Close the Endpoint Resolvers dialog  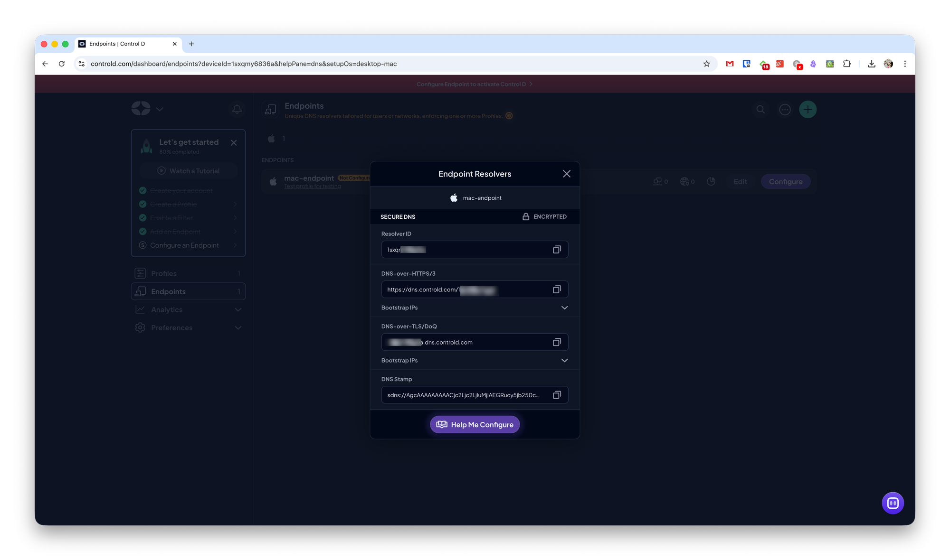[x=566, y=174]
